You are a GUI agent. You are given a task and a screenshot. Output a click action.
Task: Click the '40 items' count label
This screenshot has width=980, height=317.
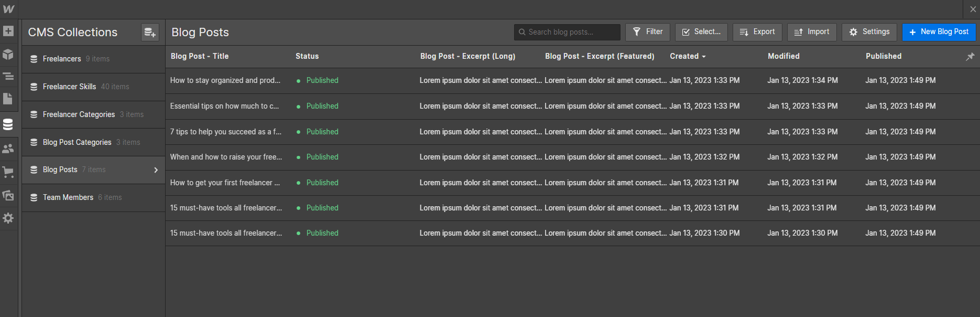[x=115, y=87]
